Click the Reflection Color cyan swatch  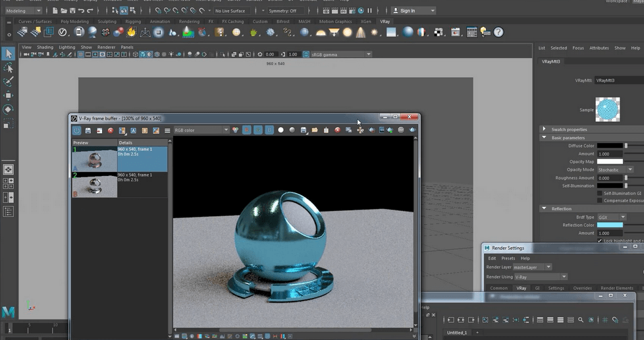click(610, 225)
